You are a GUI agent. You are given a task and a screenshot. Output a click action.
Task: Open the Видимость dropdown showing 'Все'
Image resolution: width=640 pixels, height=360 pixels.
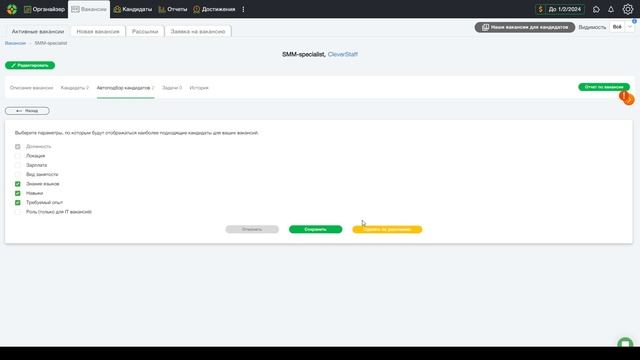[x=622, y=27]
